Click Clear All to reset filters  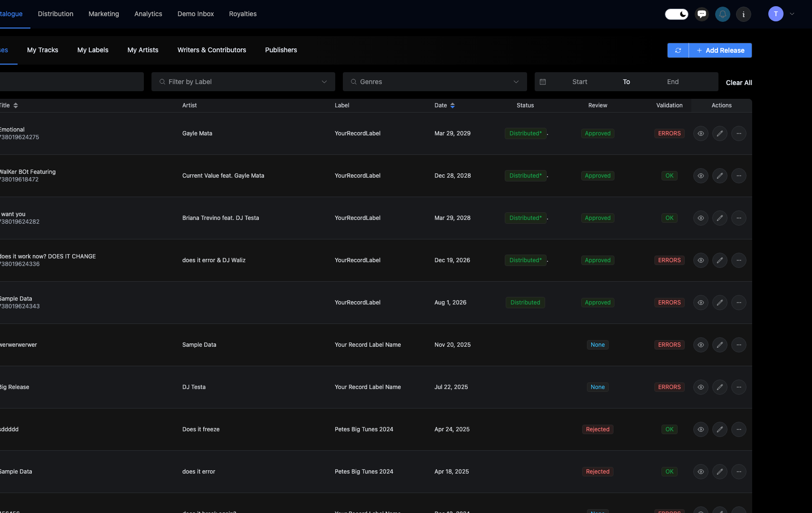click(738, 82)
